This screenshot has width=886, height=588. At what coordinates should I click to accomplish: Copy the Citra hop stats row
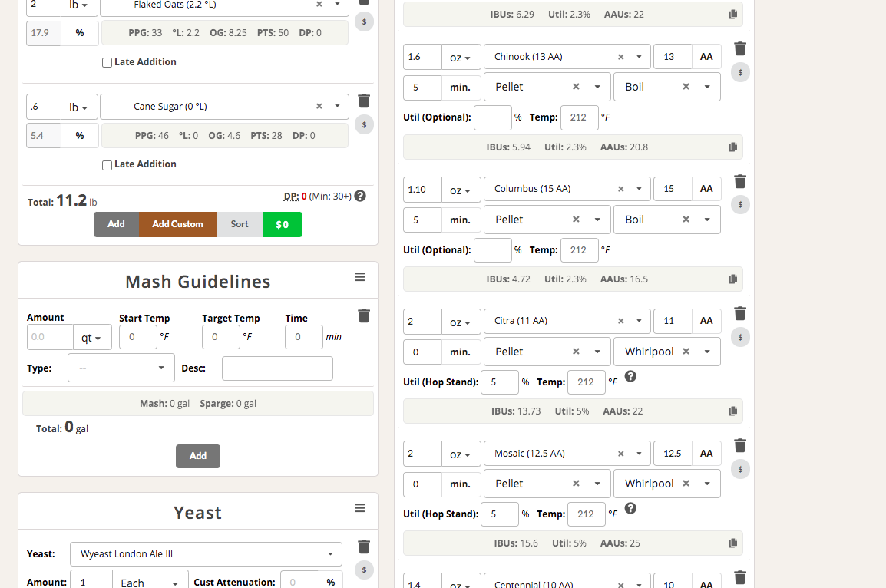click(x=733, y=411)
